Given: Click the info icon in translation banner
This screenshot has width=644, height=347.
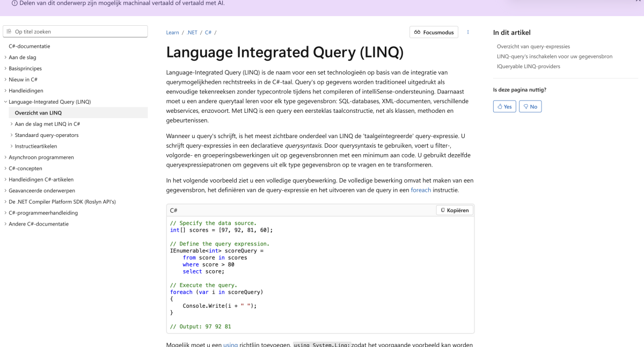Looking at the screenshot, I should pos(14,3).
